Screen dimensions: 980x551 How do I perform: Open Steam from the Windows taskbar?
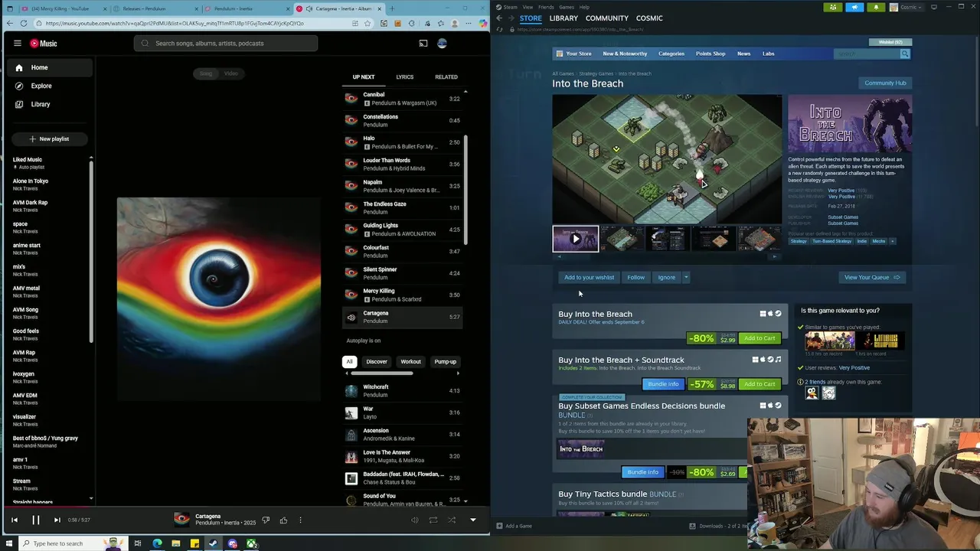(x=214, y=543)
